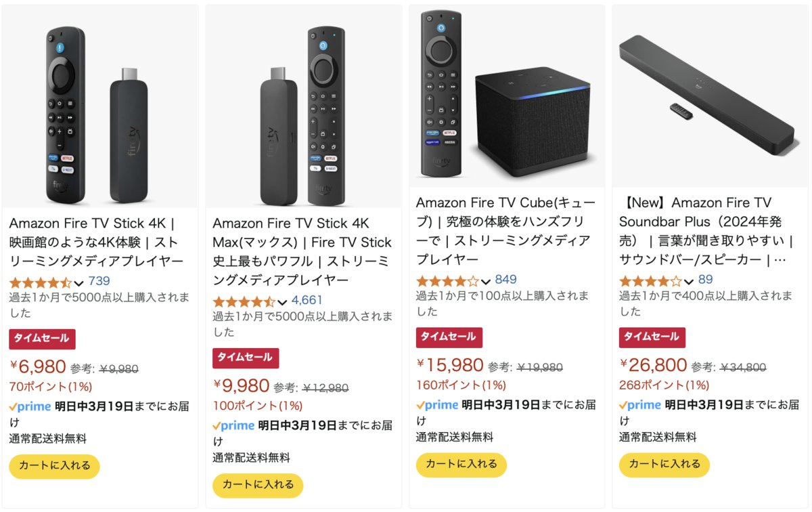The image size is (812, 512).
Task: Expand rating chevron for Fire TV Stick 4K Max
Action: 282,301
